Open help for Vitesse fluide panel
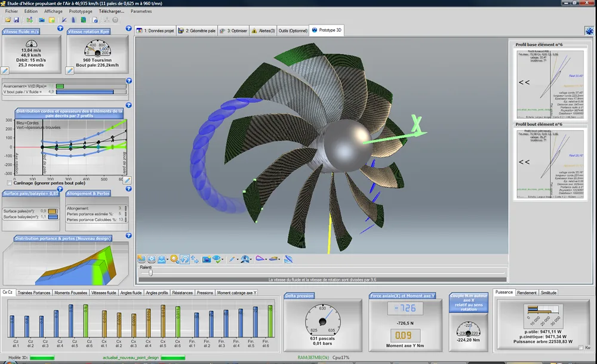Viewport: 597px width, 364px height. click(x=60, y=28)
